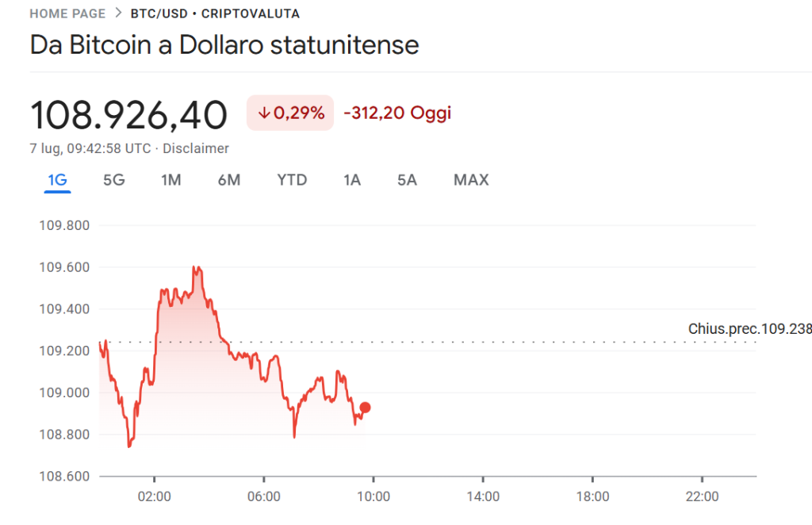
Task: Show the 1M price history
Action: pyautogui.click(x=171, y=180)
